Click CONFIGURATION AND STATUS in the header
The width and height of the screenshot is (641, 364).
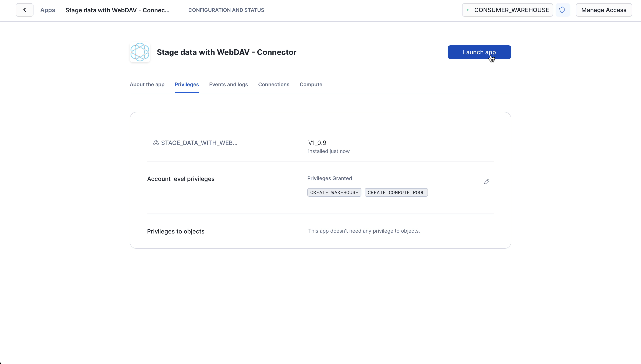pyautogui.click(x=226, y=10)
